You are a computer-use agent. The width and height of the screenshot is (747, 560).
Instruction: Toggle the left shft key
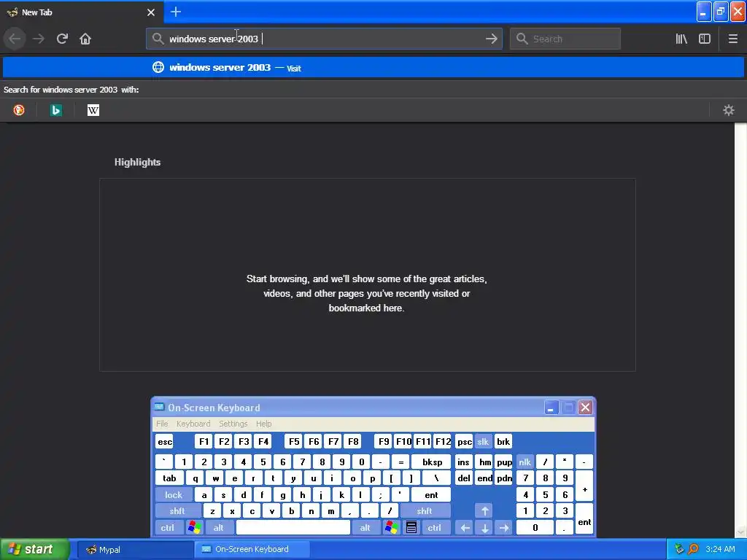pyautogui.click(x=177, y=511)
